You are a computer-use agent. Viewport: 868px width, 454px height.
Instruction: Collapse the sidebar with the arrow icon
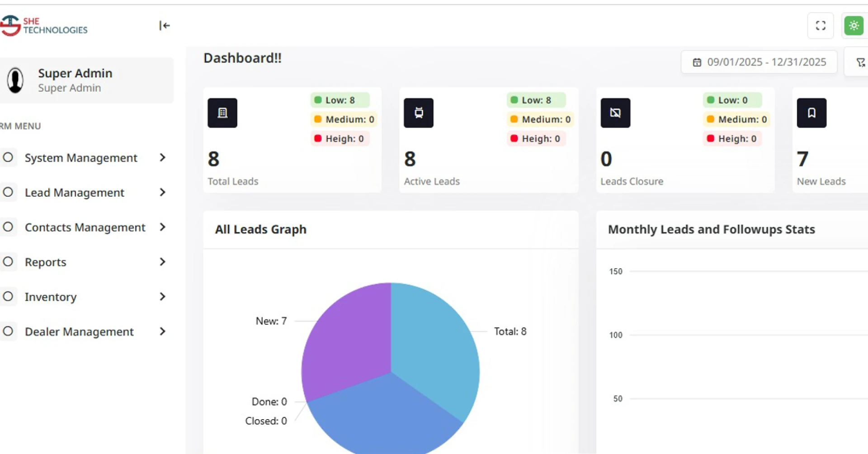click(165, 26)
